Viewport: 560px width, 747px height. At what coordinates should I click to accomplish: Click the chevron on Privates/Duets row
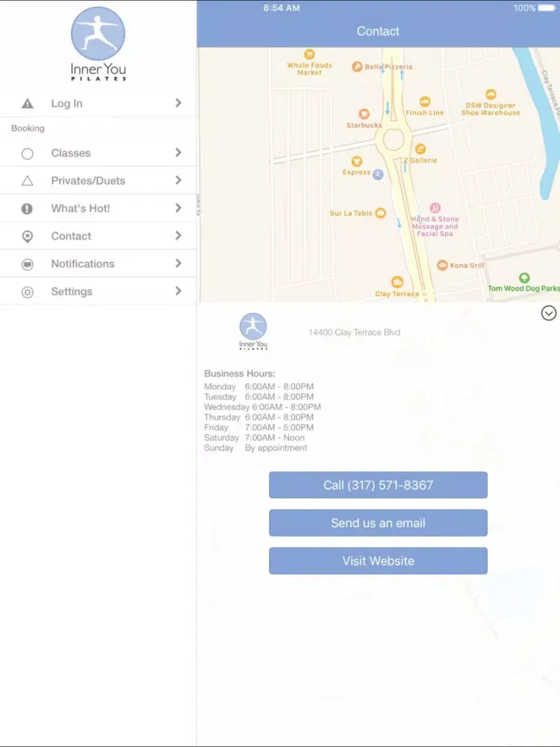[178, 180]
